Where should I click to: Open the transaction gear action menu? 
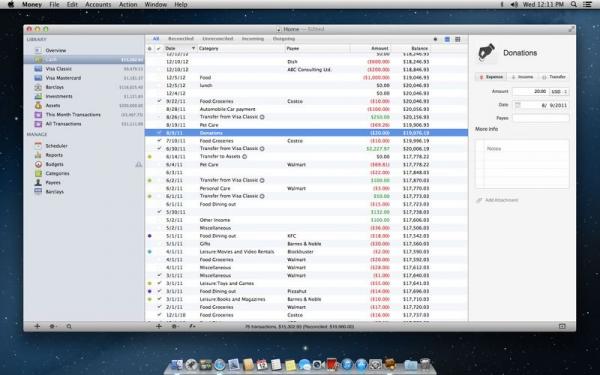tap(175, 326)
